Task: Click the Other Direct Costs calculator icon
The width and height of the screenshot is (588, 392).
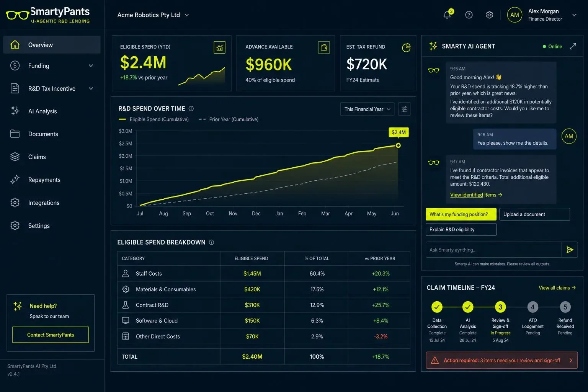Action: tap(126, 336)
